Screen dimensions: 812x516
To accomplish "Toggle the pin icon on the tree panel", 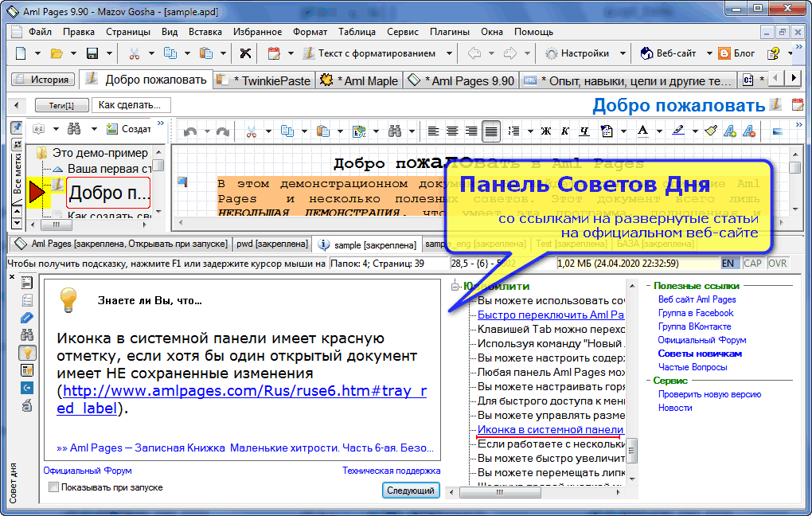I will tap(17, 127).
